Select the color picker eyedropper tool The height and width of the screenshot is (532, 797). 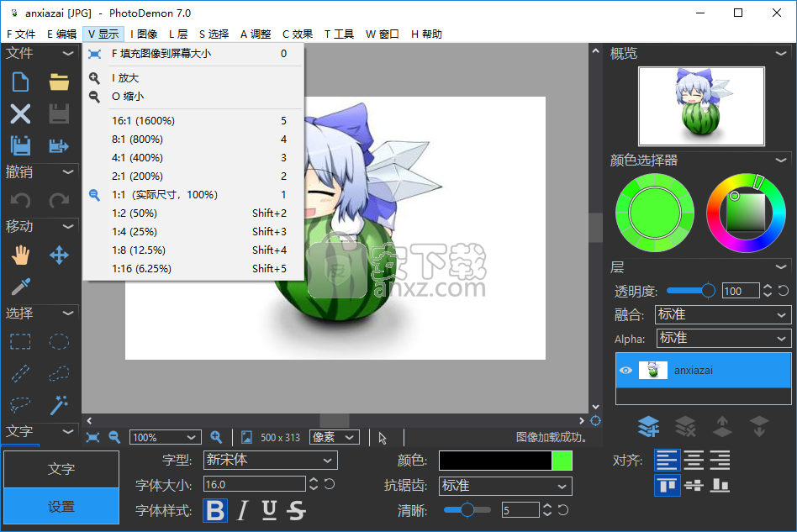20,287
